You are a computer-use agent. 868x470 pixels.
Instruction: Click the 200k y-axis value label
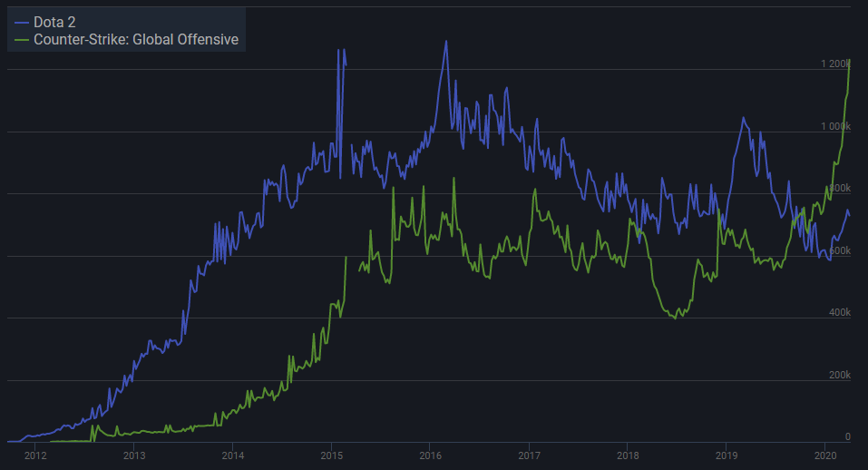(x=838, y=375)
